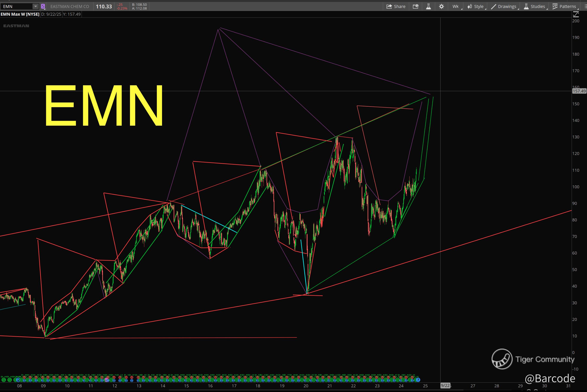Image resolution: width=587 pixels, height=392 pixels.
Task: Click the EASTMAN CHEM CO company name
Action: (x=69, y=6)
